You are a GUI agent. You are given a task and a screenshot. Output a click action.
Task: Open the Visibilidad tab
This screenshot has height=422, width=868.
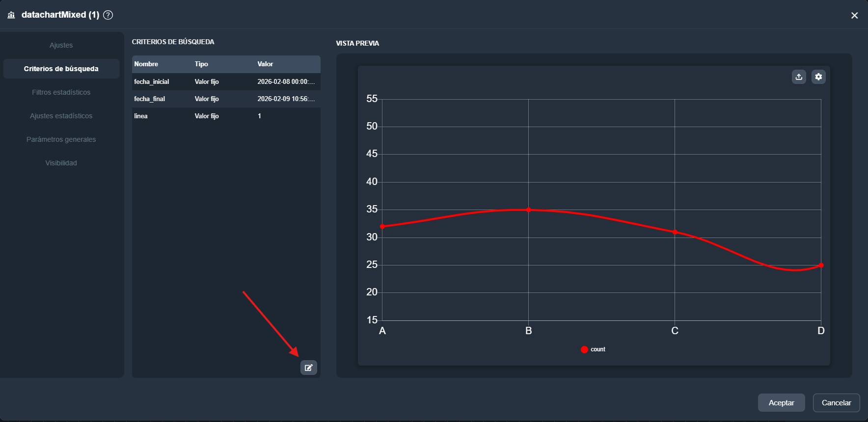[x=61, y=163]
